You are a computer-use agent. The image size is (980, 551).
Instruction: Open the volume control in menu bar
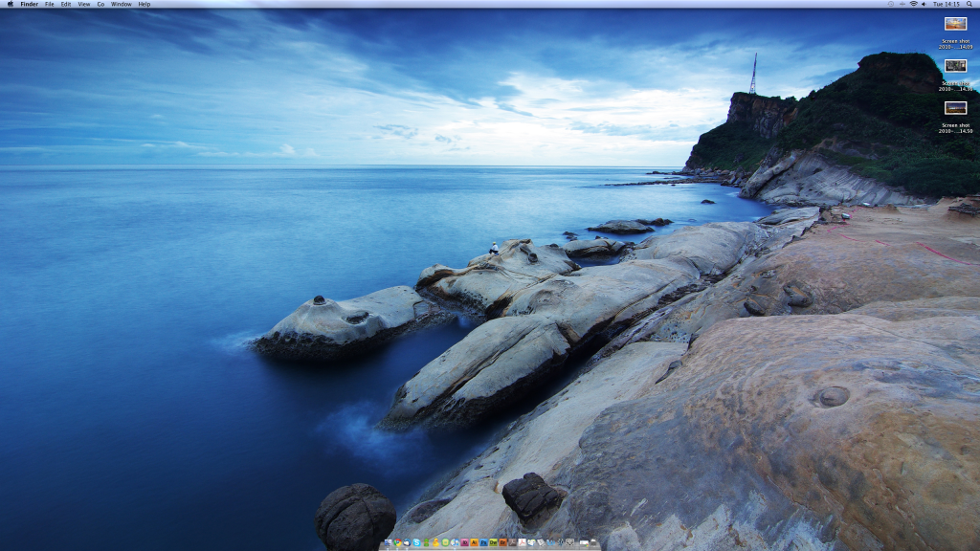click(x=924, y=4)
